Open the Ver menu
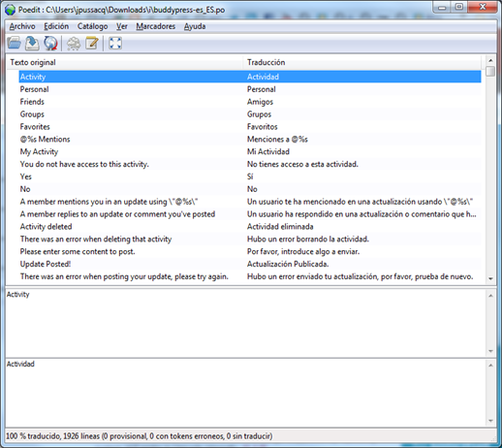Screen dimensions: 502x448 (122, 26)
